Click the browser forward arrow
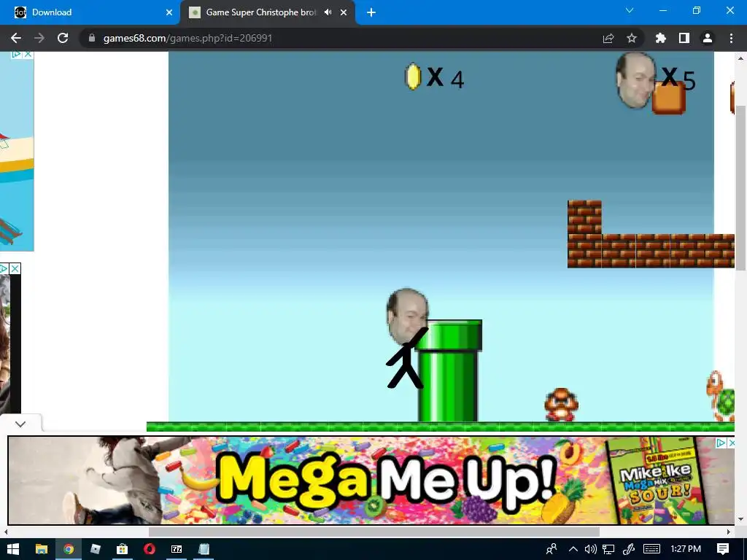 pos(39,38)
